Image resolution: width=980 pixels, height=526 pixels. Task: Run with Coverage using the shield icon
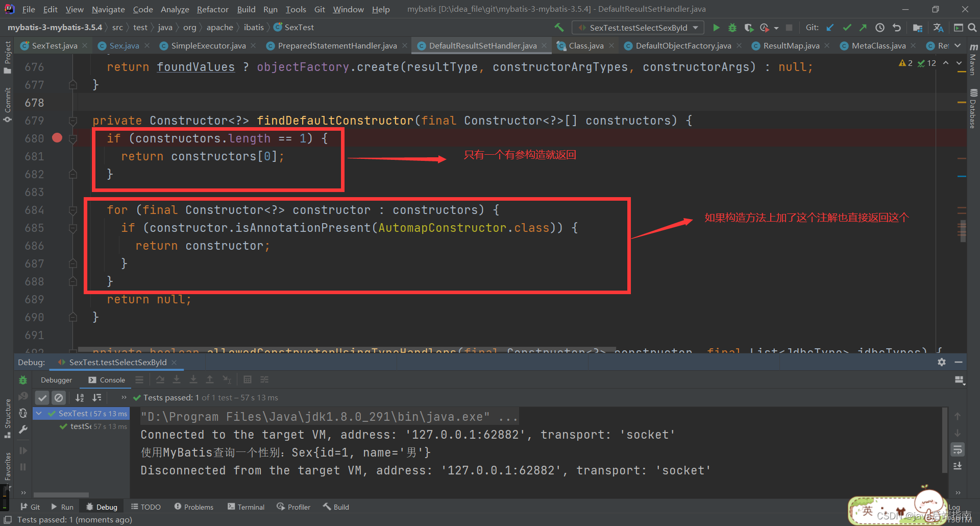click(748, 28)
